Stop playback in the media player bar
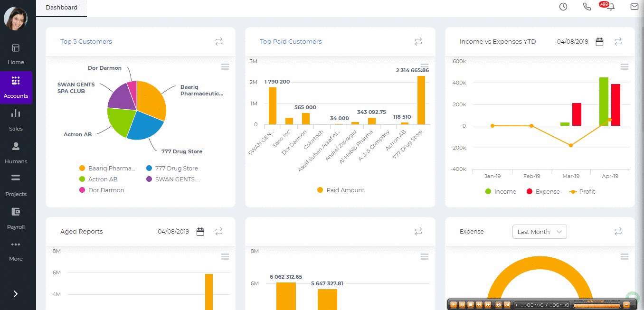This screenshot has height=310, width=644. 471,304
